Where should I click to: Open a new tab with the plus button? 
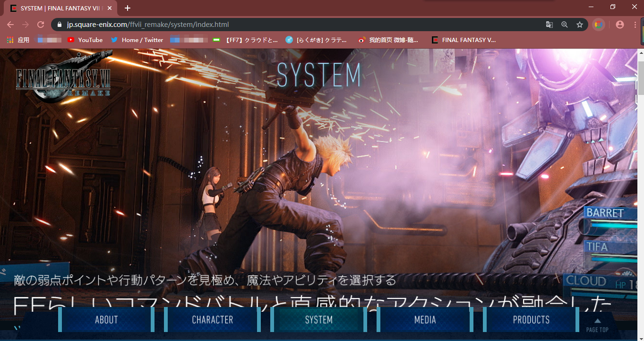(128, 8)
